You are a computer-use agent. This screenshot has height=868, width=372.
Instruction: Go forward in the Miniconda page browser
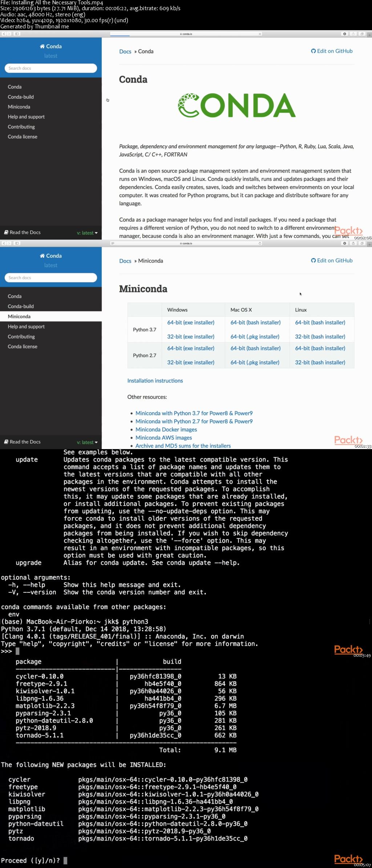[x=9, y=243]
